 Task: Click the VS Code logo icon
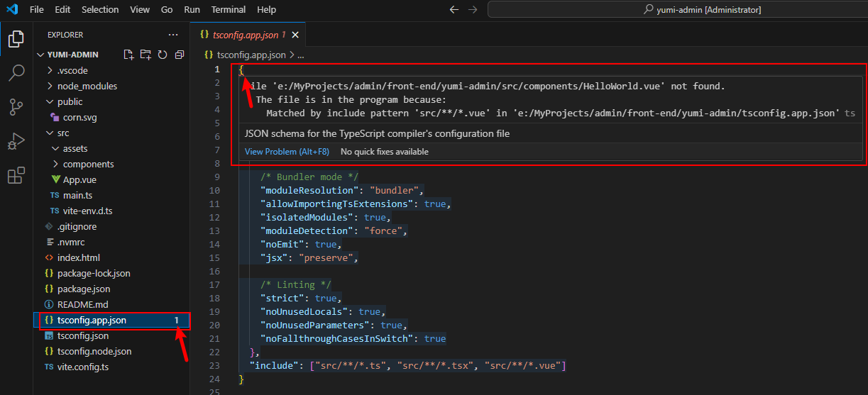coord(12,9)
